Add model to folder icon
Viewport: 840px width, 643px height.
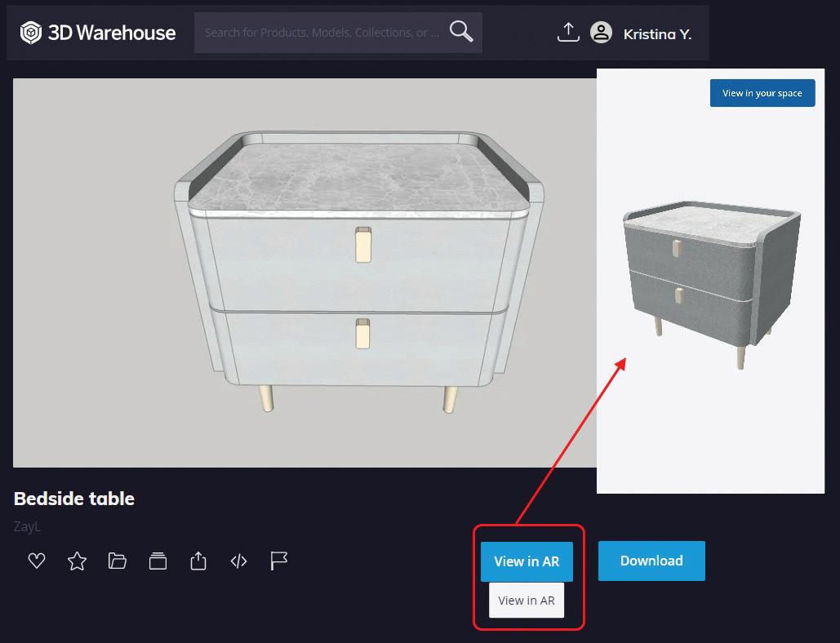pos(118,561)
